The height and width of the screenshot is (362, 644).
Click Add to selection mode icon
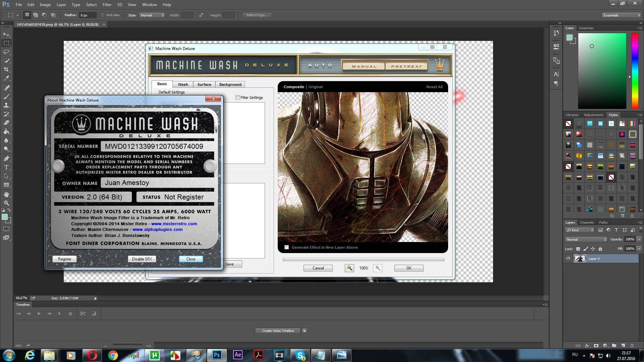coord(36,15)
